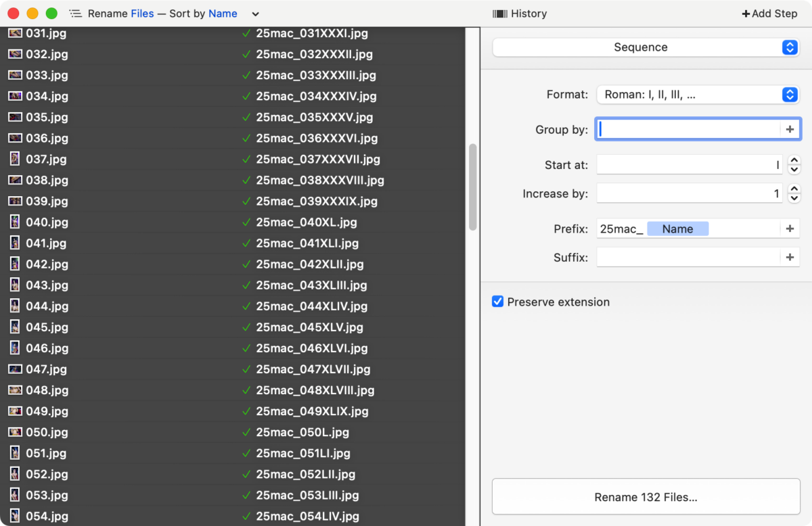812x526 pixels.
Task: Click new name 25mac_031XXXI.jpg
Action: (312, 33)
